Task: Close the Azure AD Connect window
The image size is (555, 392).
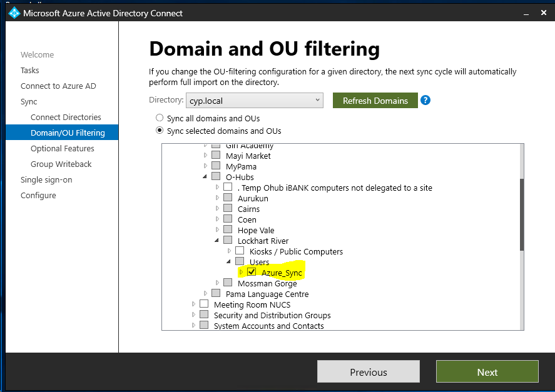Action: 544,13
